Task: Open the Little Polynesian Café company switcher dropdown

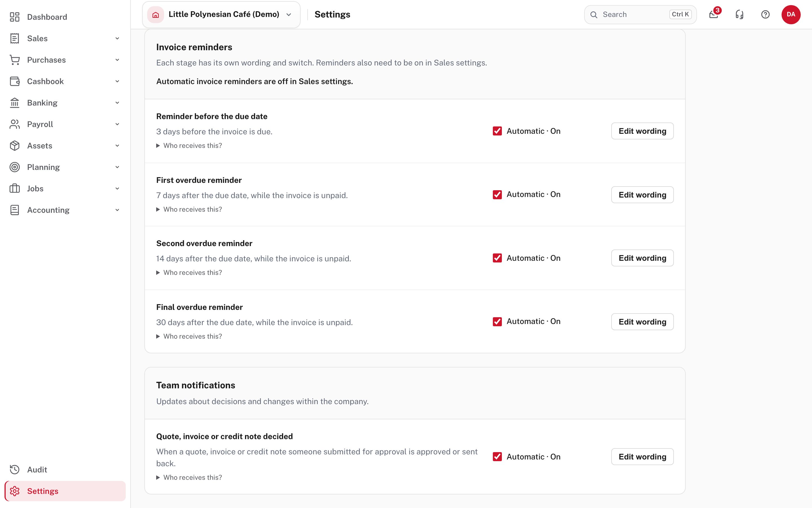Action: [x=221, y=14]
